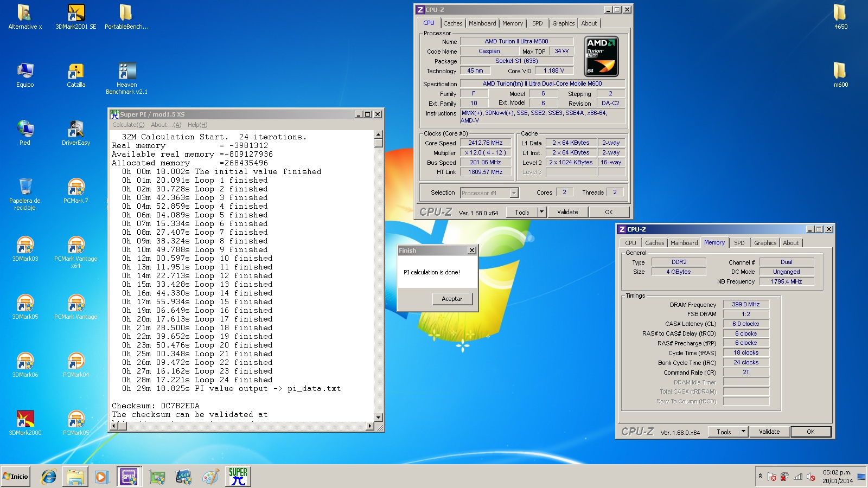868x488 pixels.
Task: Open the 3DMark2001 SE desktop shortcut
Action: (x=76, y=17)
